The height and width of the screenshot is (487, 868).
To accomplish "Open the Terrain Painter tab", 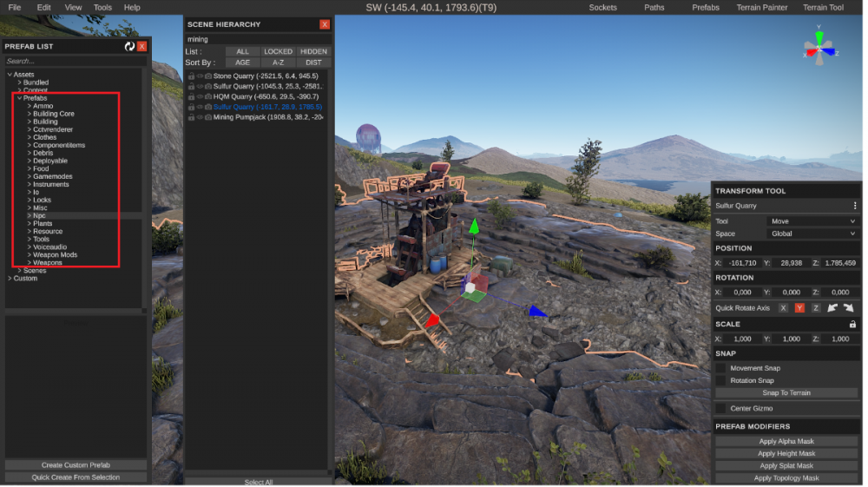I will click(x=763, y=7).
